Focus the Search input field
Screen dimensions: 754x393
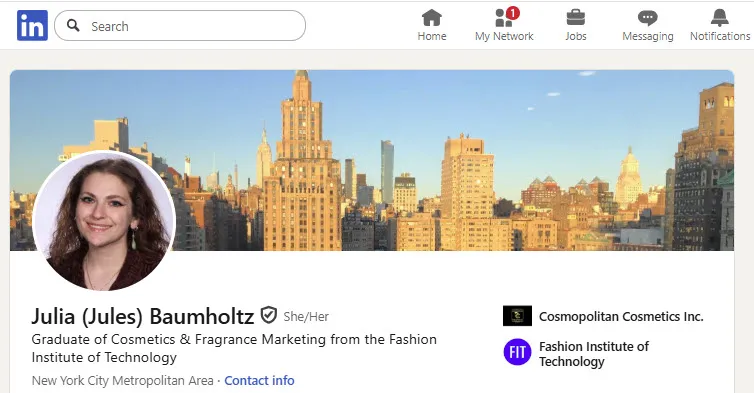[180, 25]
